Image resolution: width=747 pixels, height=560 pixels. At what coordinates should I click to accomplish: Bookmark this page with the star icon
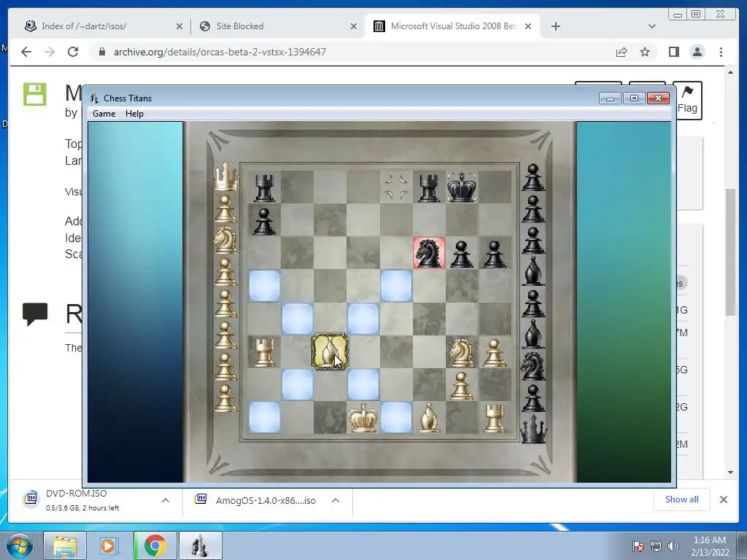point(645,52)
